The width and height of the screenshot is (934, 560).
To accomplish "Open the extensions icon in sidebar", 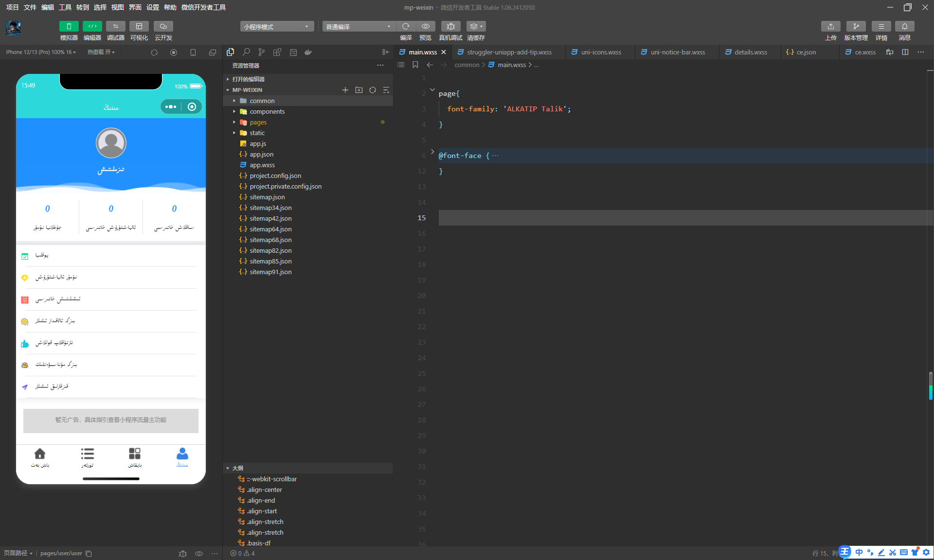I will (277, 52).
